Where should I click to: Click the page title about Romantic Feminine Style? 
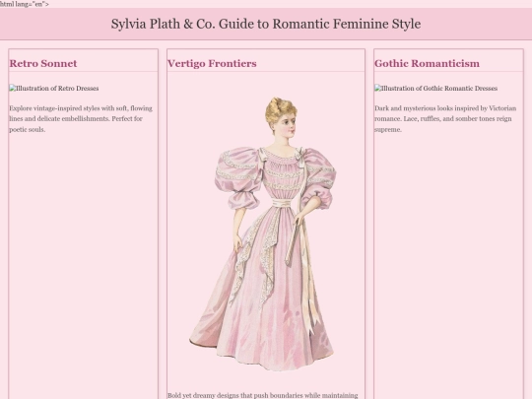click(266, 24)
